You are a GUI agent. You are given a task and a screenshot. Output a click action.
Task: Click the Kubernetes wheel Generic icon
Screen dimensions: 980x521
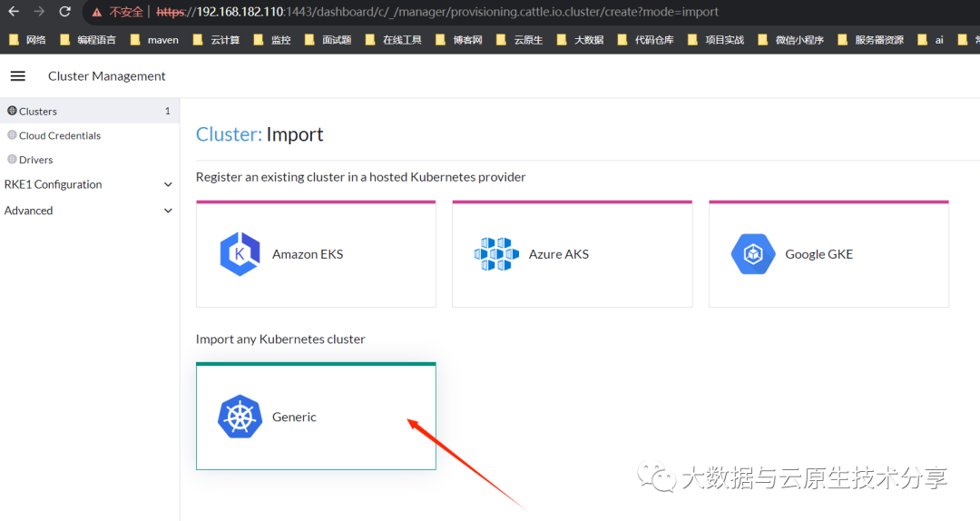coord(240,417)
